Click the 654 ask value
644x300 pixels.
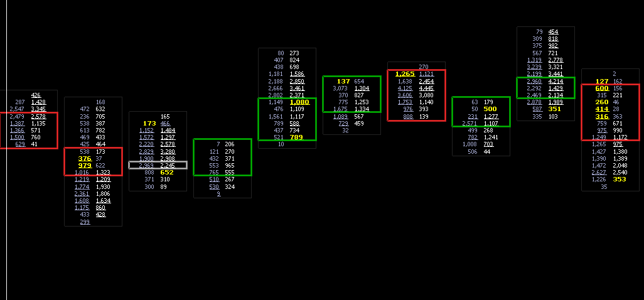coord(359,81)
